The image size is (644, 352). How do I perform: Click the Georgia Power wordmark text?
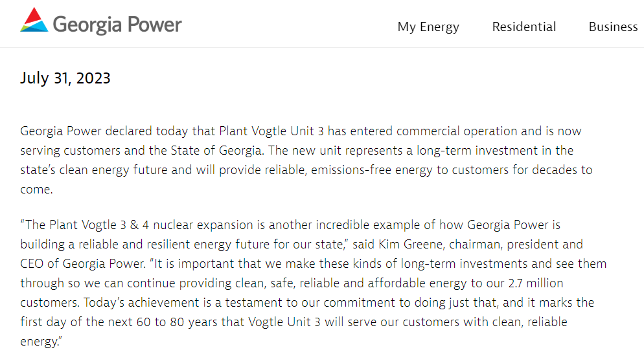tap(117, 25)
